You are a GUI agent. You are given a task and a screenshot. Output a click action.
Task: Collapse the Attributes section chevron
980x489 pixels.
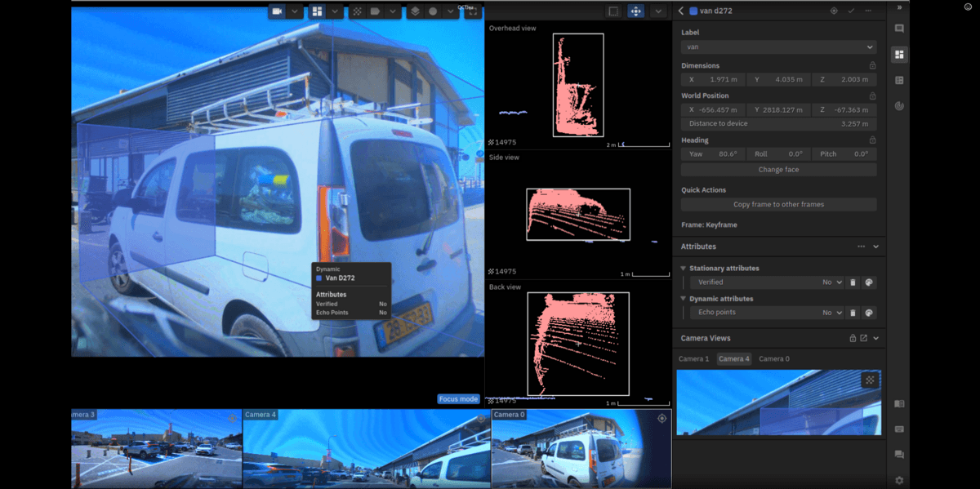pyautogui.click(x=875, y=247)
